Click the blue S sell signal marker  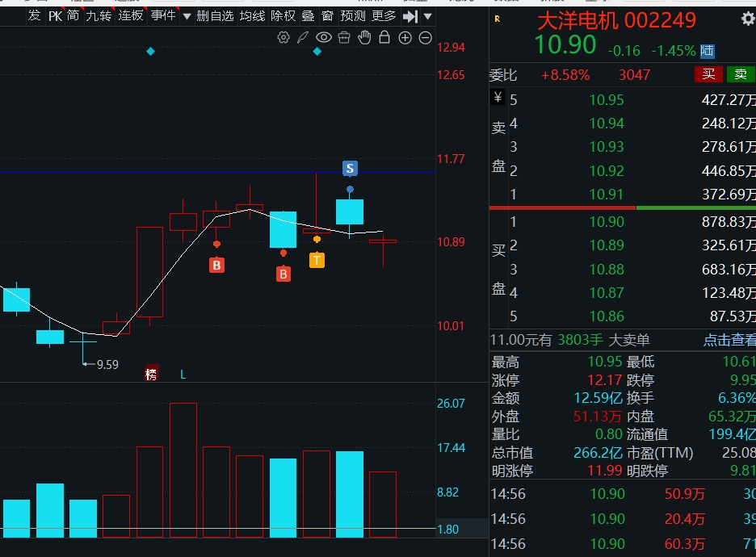coord(350,168)
